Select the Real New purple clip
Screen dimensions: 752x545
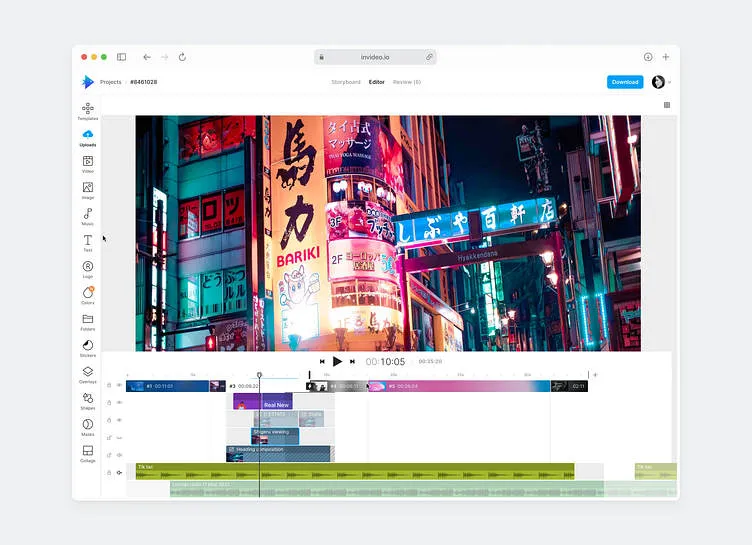click(263, 402)
